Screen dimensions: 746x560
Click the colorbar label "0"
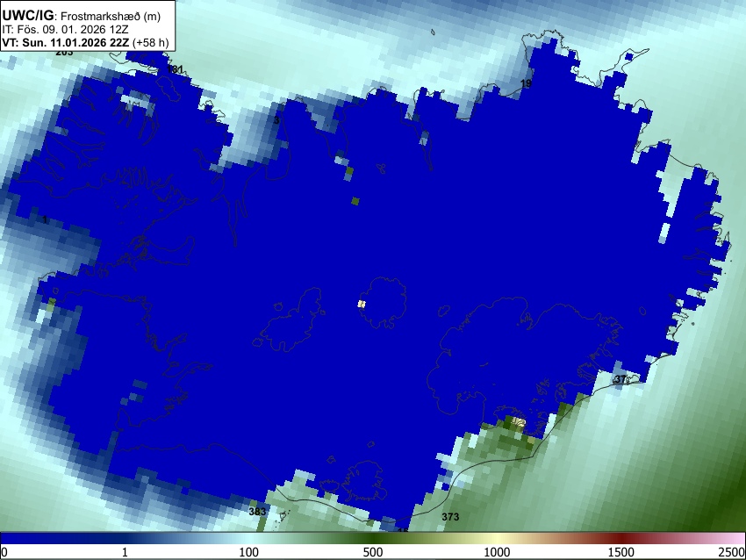pos(4,552)
